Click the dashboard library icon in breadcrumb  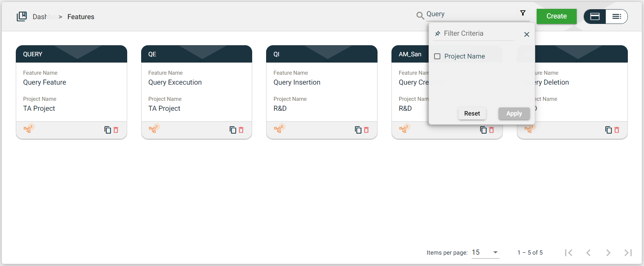tap(22, 16)
